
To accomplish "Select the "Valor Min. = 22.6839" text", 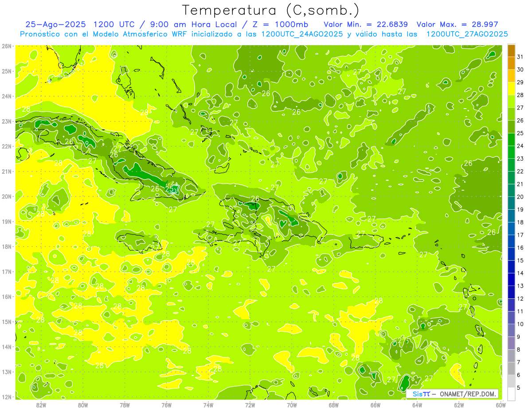I will tap(366, 24).
